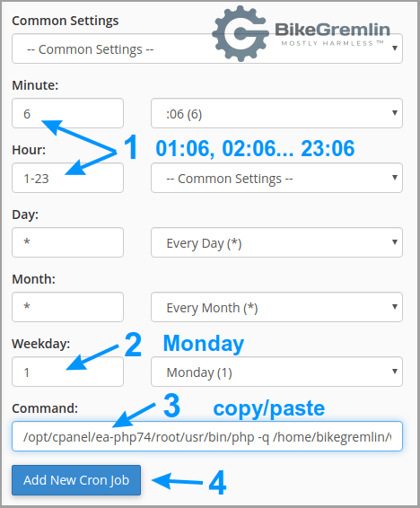Screen dimensions: 420x508
Task: Expand the Every Month (*) dropdown
Action: [276, 307]
